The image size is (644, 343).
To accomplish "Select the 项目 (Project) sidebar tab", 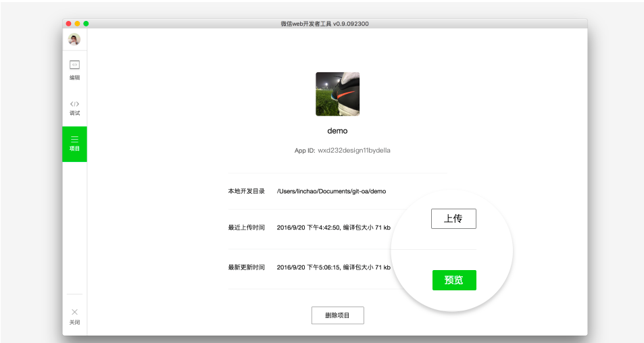I will tap(74, 144).
